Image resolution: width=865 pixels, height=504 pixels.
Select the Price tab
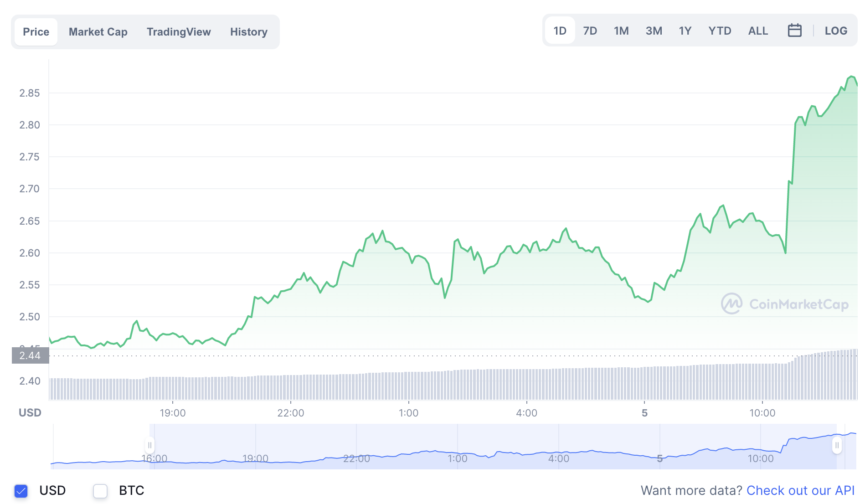point(36,31)
